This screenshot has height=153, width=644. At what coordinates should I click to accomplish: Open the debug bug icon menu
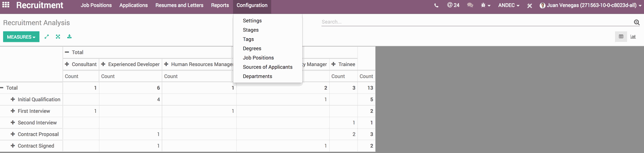pyautogui.click(x=485, y=5)
